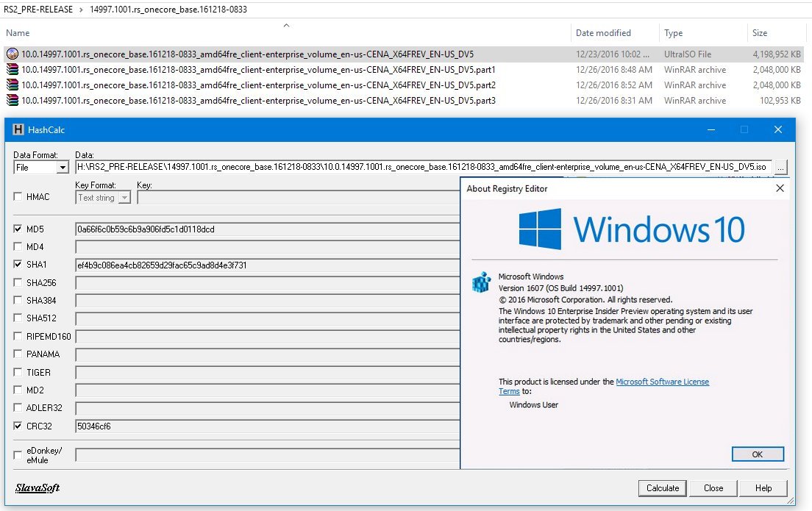Enable the HMAC checkbox
The image size is (812, 511).
pos(18,197)
